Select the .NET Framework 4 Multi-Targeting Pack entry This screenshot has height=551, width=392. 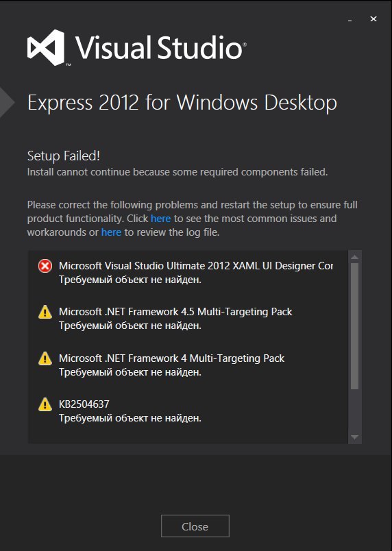coord(188,365)
